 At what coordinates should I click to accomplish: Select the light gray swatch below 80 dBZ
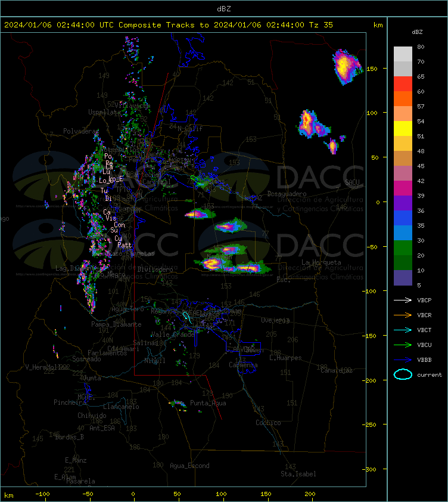(403, 54)
